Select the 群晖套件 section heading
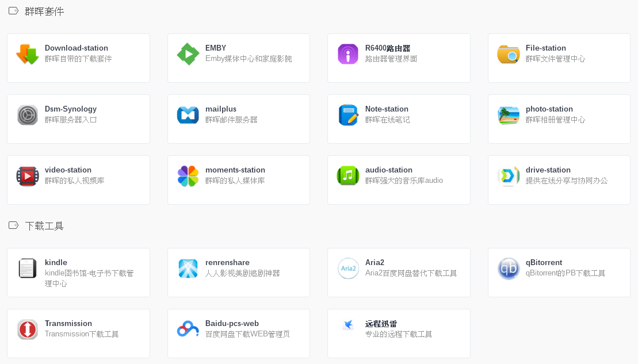638x364 pixels. tap(44, 12)
